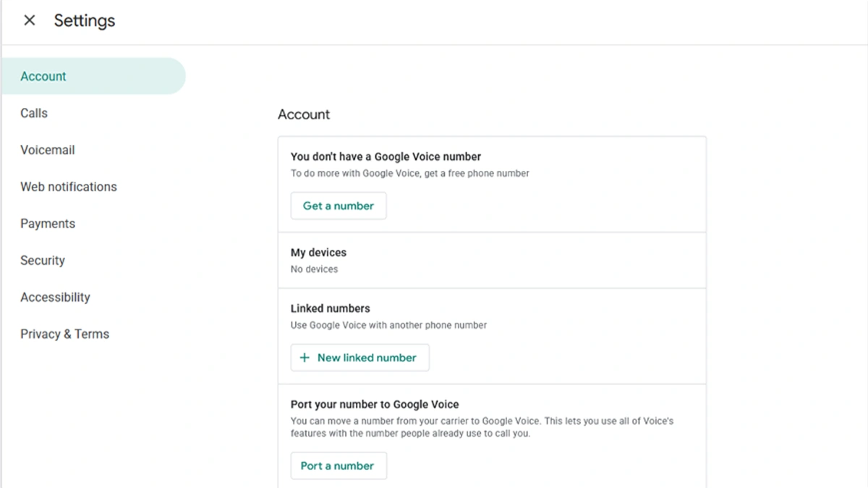Viewport: 868px width, 488px height.
Task: Open Web notifications settings
Action: coord(69,187)
